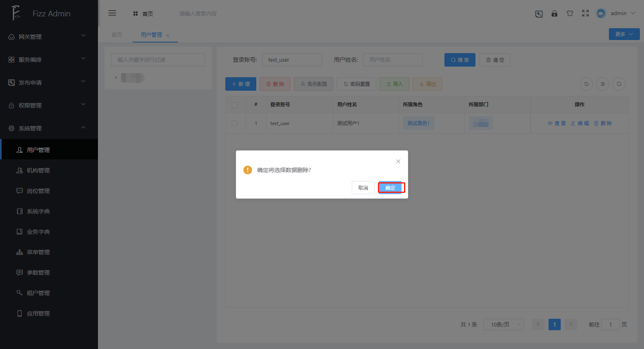Screen dimensions: 644x349
Task: Click 密码重置 button
Action: tap(357, 84)
